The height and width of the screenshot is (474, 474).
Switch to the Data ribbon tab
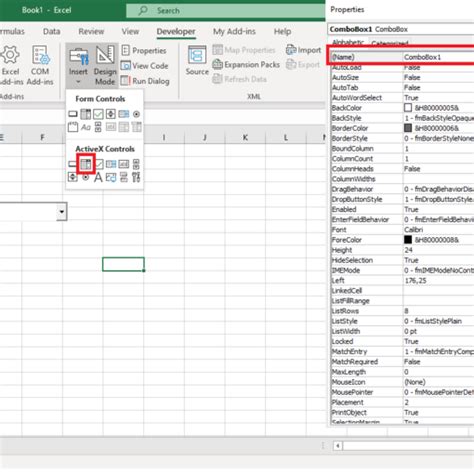pyautogui.click(x=51, y=31)
